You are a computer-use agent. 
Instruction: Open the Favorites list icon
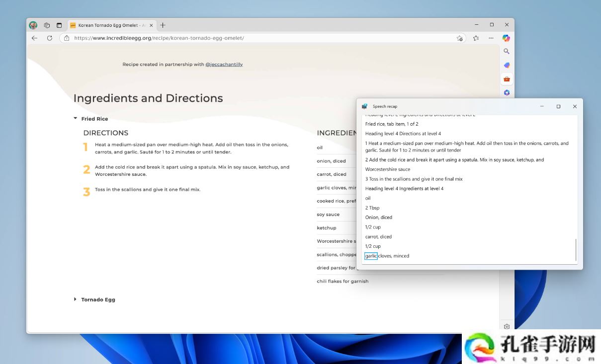click(476, 38)
